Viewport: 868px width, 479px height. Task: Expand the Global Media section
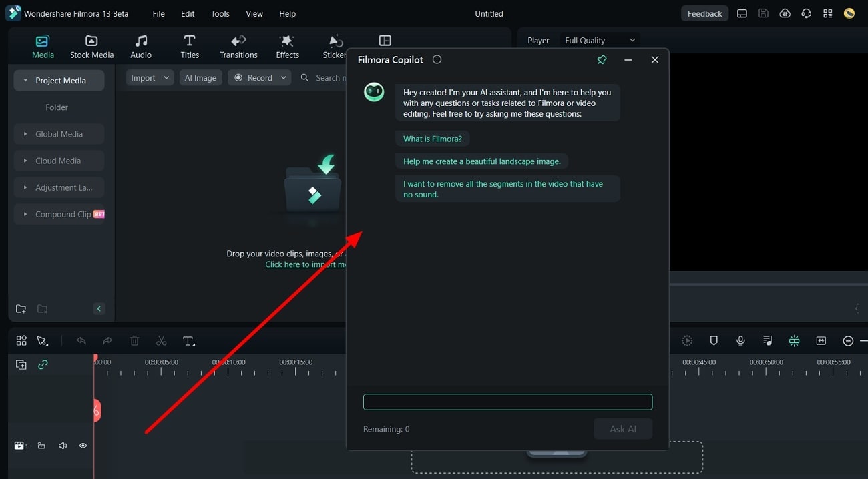(x=59, y=134)
